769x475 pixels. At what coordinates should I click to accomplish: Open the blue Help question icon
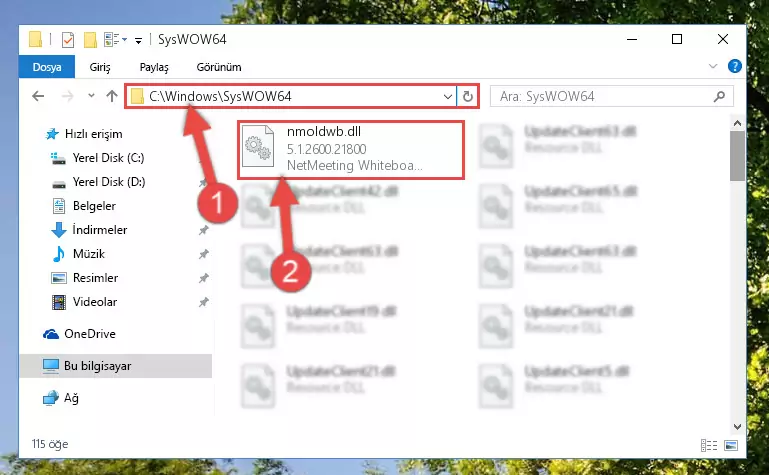(734, 66)
